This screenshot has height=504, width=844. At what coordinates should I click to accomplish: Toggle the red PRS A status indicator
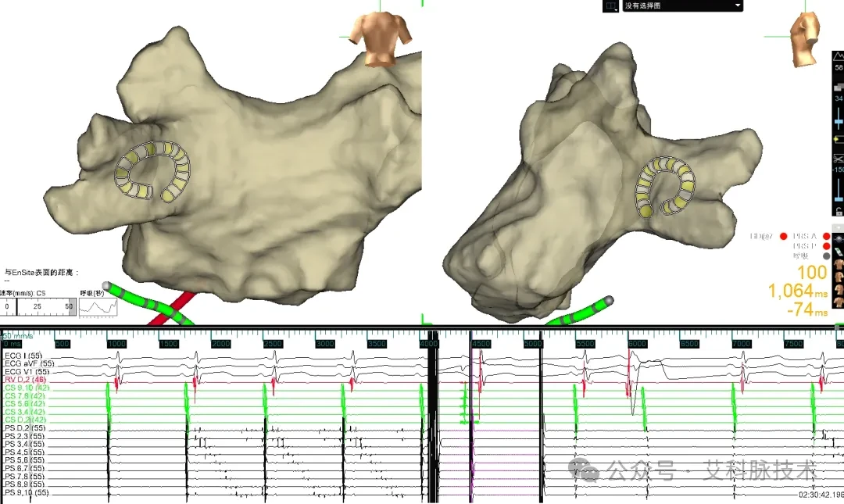pos(827,237)
